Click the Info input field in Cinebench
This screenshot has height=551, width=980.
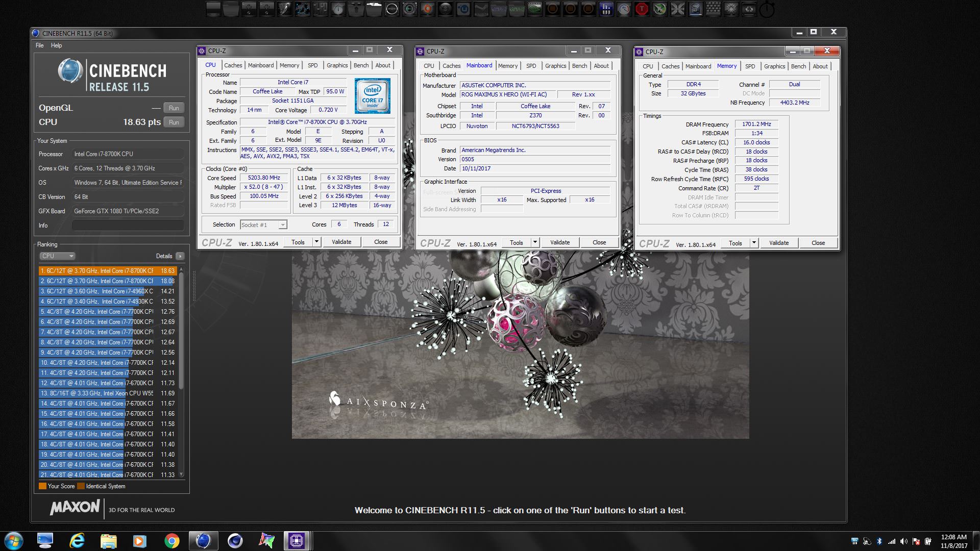pyautogui.click(x=128, y=225)
